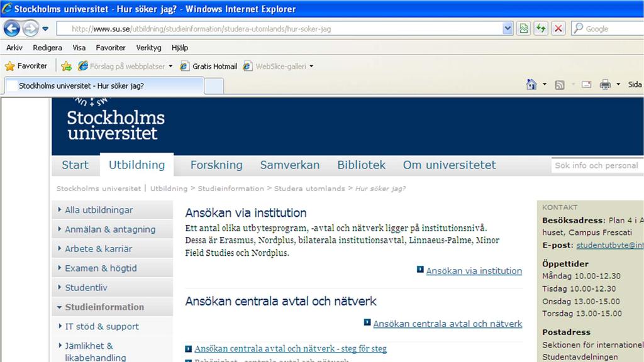Click the Refresh page icon
The width and height of the screenshot is (644, 362).
click(x=541, y=29)
